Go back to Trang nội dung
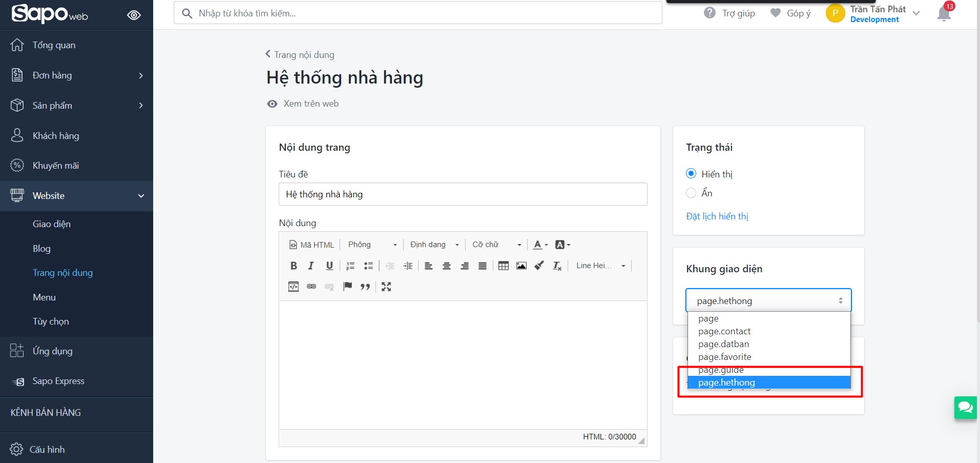The height and width of the screenshot is (463, 980). pyautogui.click(x=300, y=55)
